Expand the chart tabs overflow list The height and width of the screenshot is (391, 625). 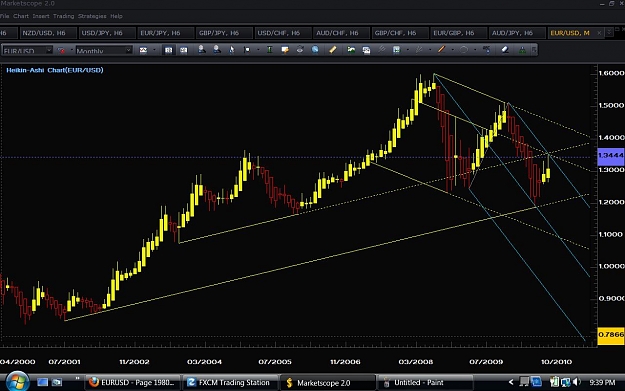609,33
